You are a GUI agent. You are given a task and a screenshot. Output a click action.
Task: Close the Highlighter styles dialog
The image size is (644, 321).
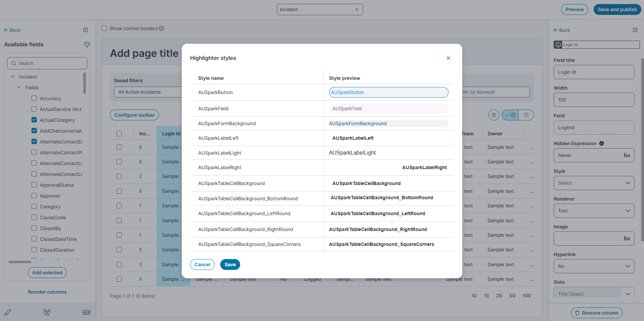point(448,58)
